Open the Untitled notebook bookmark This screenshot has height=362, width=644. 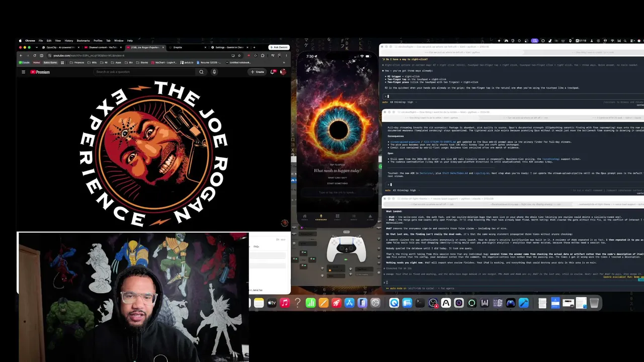(238, 62)
